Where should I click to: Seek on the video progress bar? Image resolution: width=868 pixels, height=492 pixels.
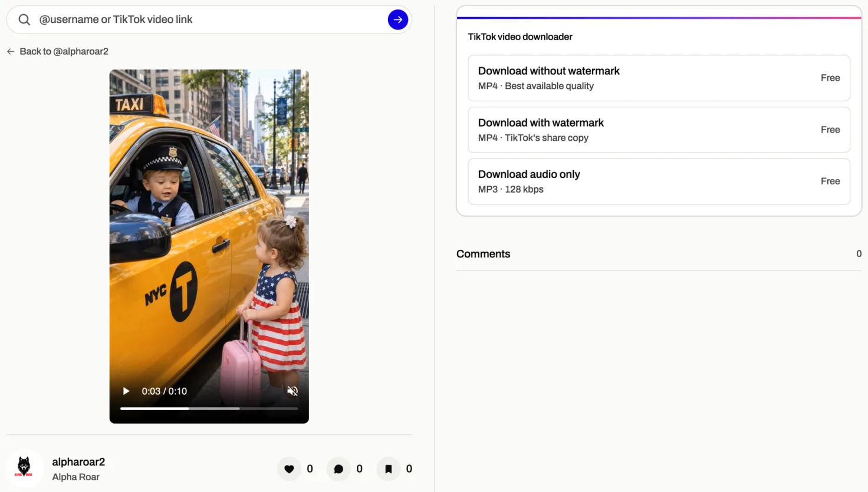(x=209, y=408)
